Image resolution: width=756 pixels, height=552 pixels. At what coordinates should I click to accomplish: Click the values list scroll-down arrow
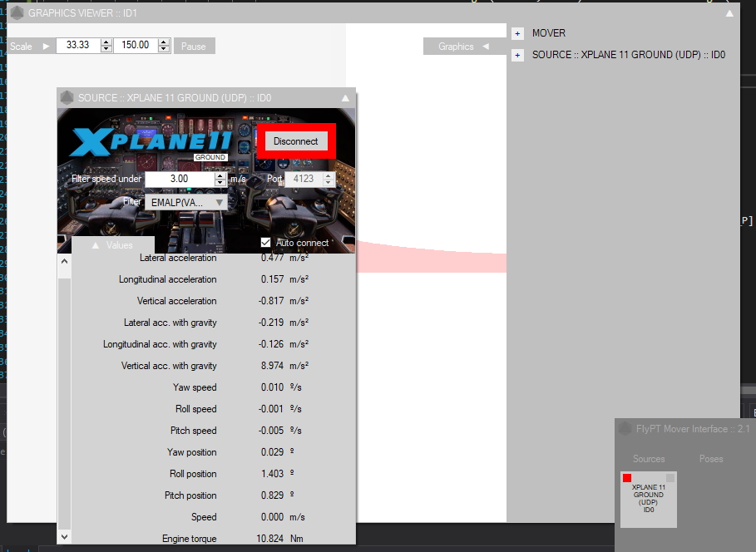[x=64, y=536]
